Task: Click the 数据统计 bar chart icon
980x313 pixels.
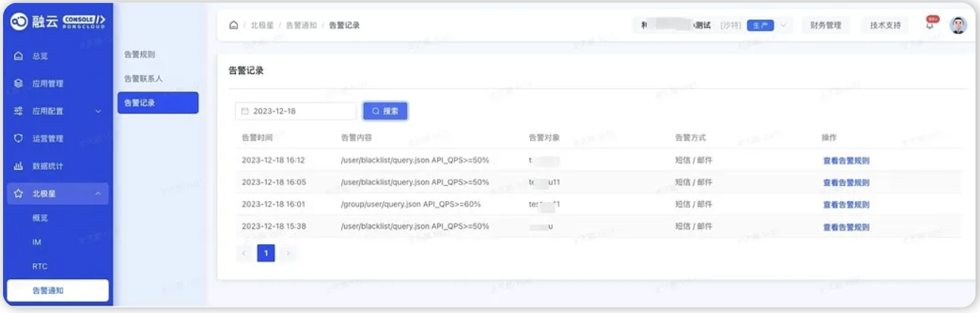Action: 19,166
